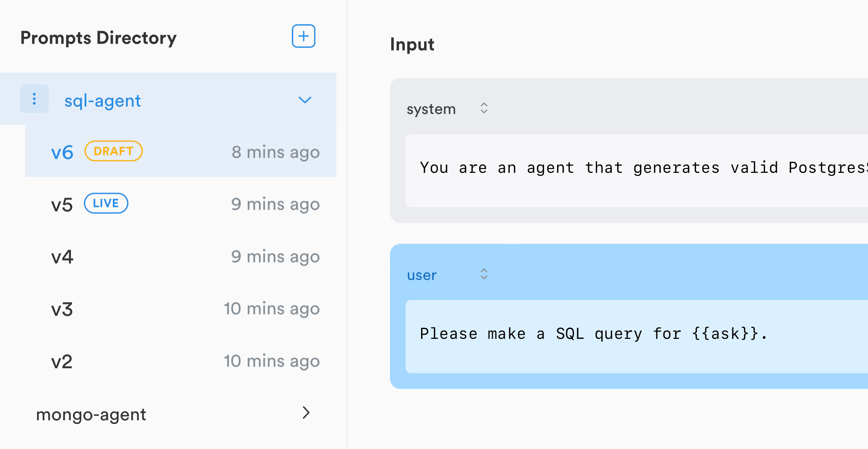The height and width of the screenshot is (449, 868).
Task: Click the expand arrow beside mongo-agent
Action: tap(306, 413)
